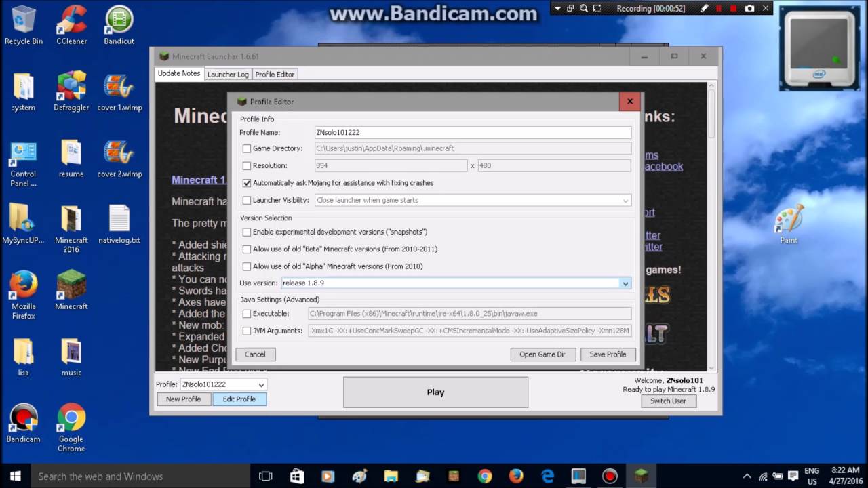Show hidden system tray icons

[747, 476]
